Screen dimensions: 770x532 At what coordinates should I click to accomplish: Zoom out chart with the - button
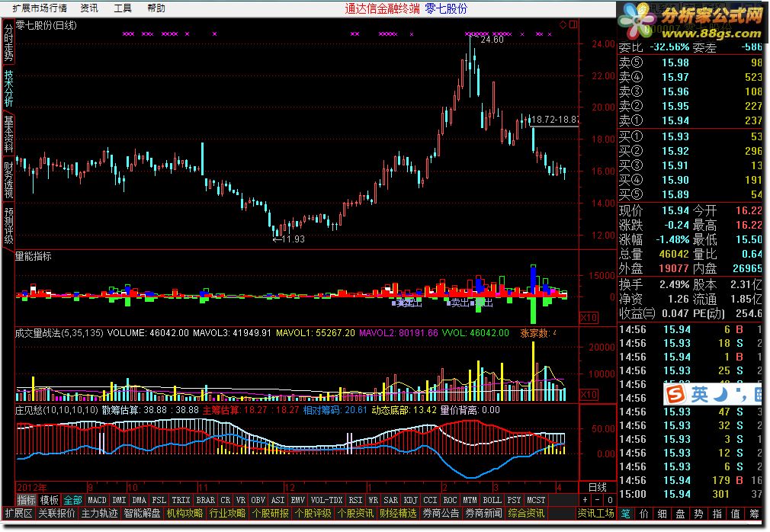tap(597, 500)
